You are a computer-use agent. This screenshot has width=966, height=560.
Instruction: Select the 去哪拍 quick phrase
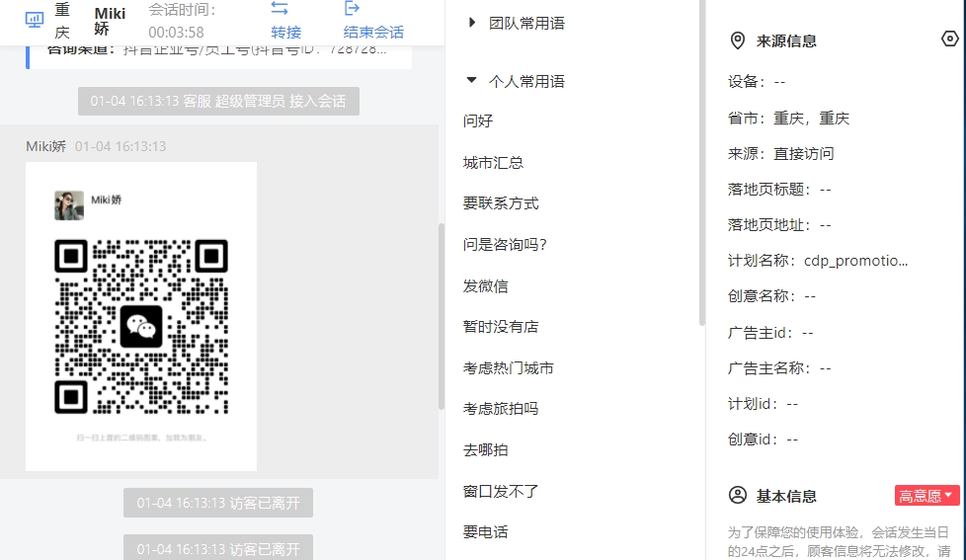pyautogui.click(x=485, y=449)
